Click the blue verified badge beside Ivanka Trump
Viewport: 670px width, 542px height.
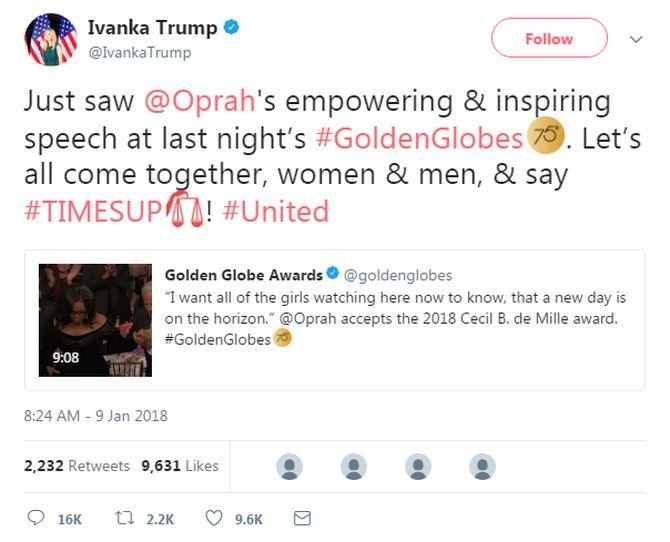coord(232,27)
